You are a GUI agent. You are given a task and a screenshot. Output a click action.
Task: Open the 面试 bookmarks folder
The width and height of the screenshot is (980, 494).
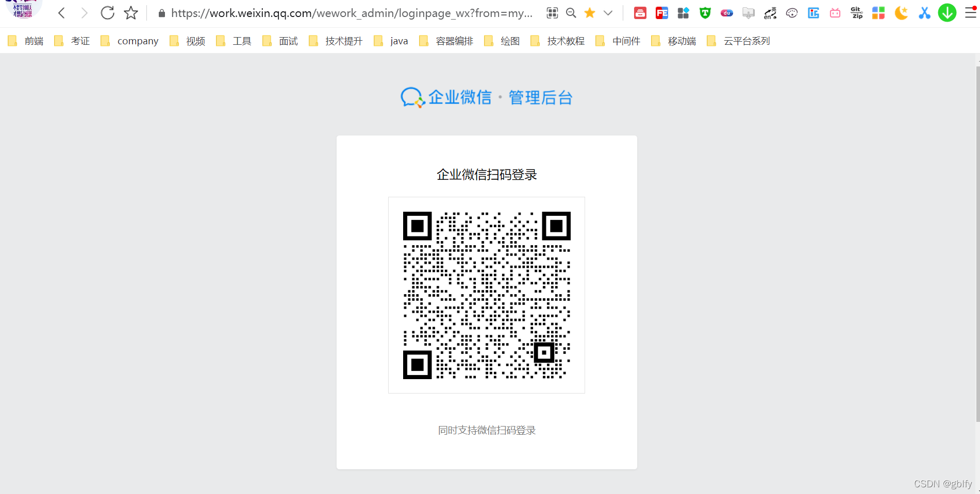(280, 41)
